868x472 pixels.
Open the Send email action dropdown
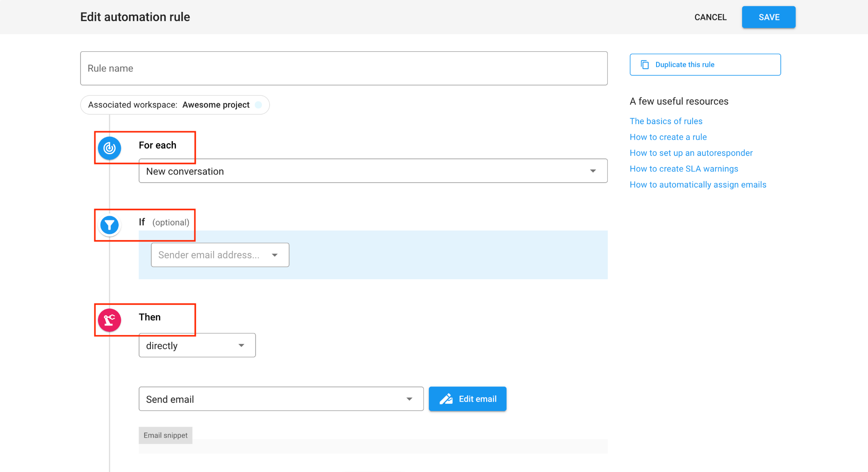[281, 399]
